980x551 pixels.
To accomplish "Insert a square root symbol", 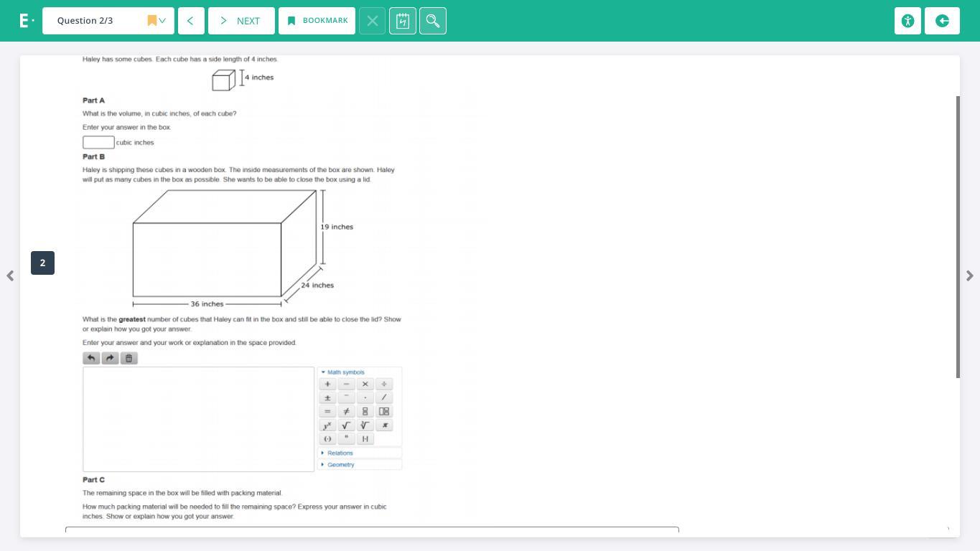I will coord(347,425).
